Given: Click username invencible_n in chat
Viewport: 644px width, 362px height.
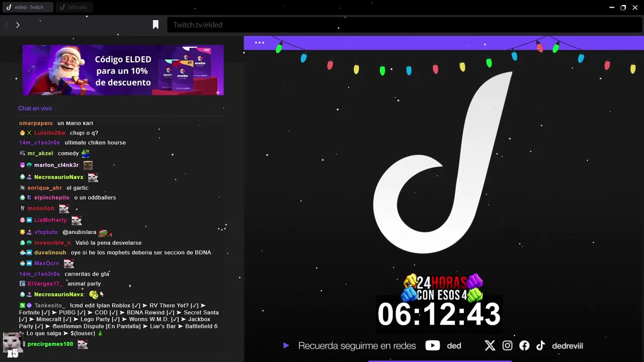Looking at the screenshot, I should [52, 243].
